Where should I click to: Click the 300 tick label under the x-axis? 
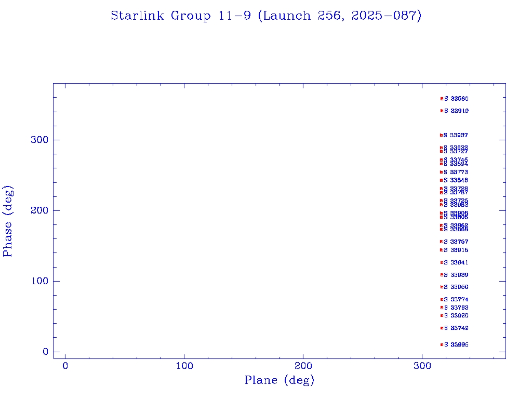pyautogui.click(x=422, y=366)
